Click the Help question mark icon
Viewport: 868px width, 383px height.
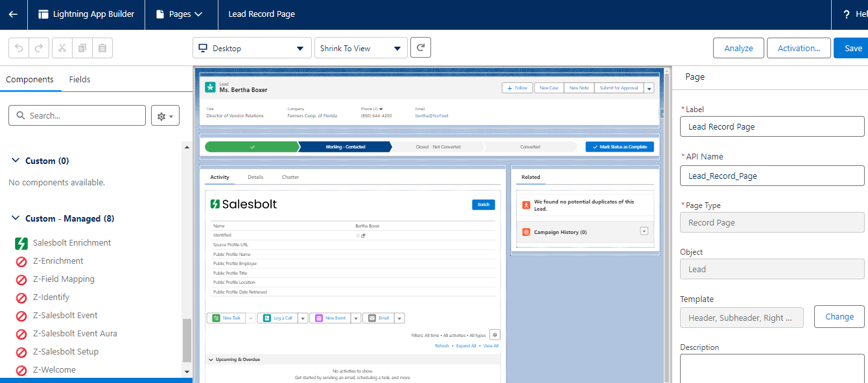846,14
